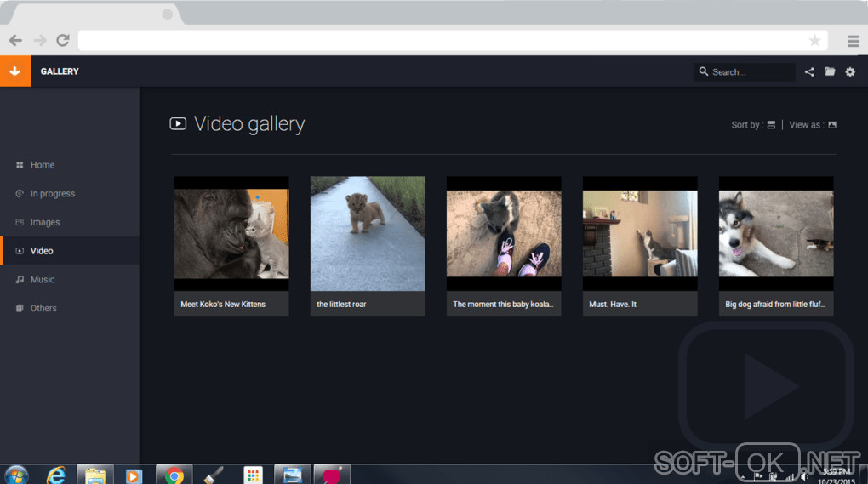Click the Images icon in the sidebar
The image size is (868, 484).
tap(20, 222)
